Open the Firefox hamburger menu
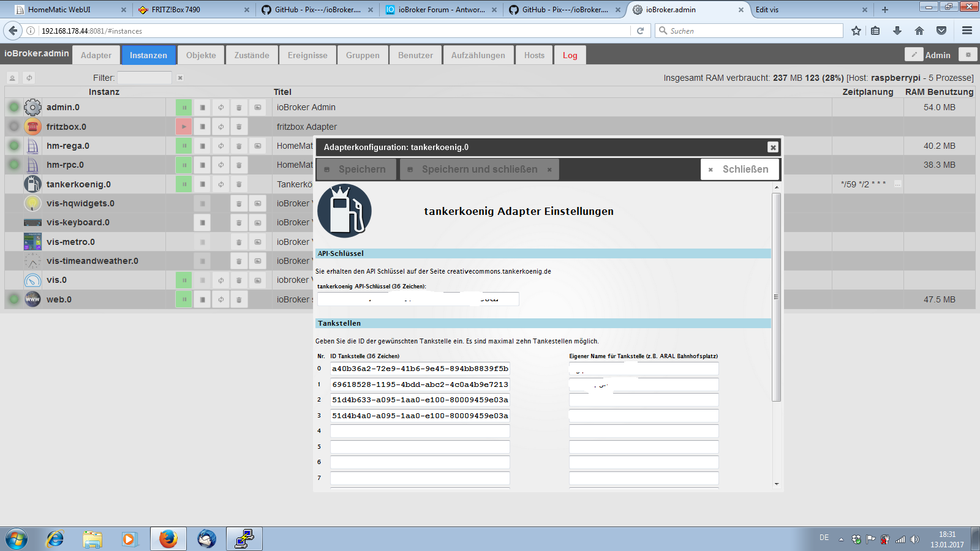 [x=967, y=31]
